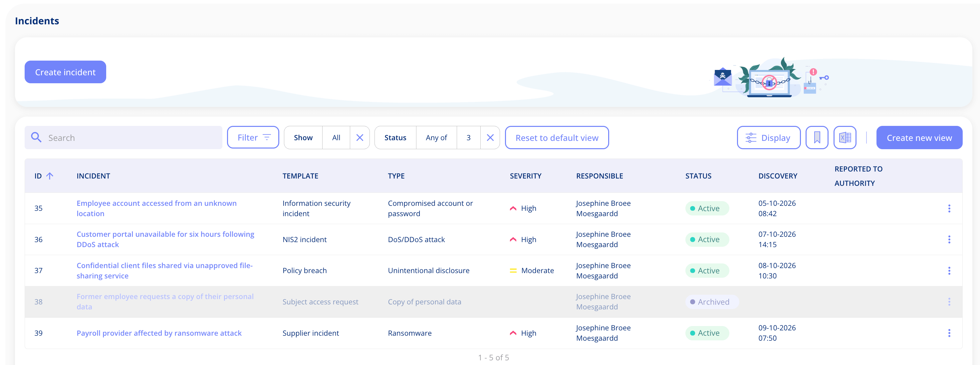Click the Create incident button

point(65,72)
